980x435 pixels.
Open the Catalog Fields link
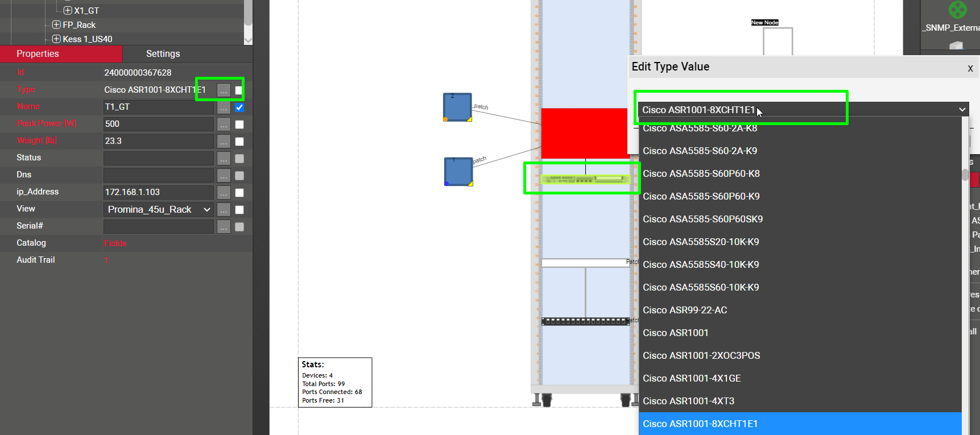coord(115,243)
